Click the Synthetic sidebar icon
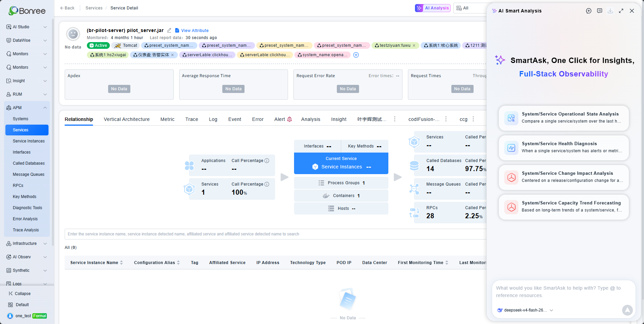The height and width of the screenshot is (324, 644). 9,270
